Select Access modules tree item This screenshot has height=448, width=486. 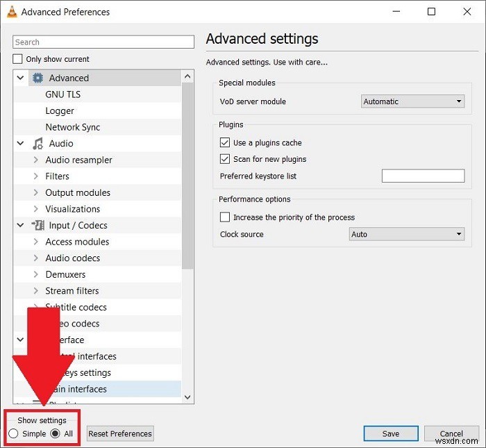pyautogui.click(x=77, y=242)
